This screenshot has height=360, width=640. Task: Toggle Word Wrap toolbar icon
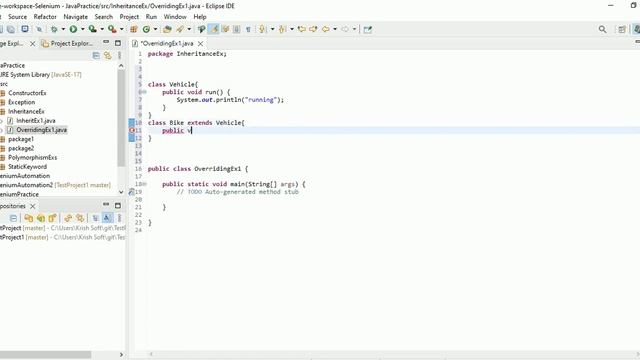click(x=225, y=29)
